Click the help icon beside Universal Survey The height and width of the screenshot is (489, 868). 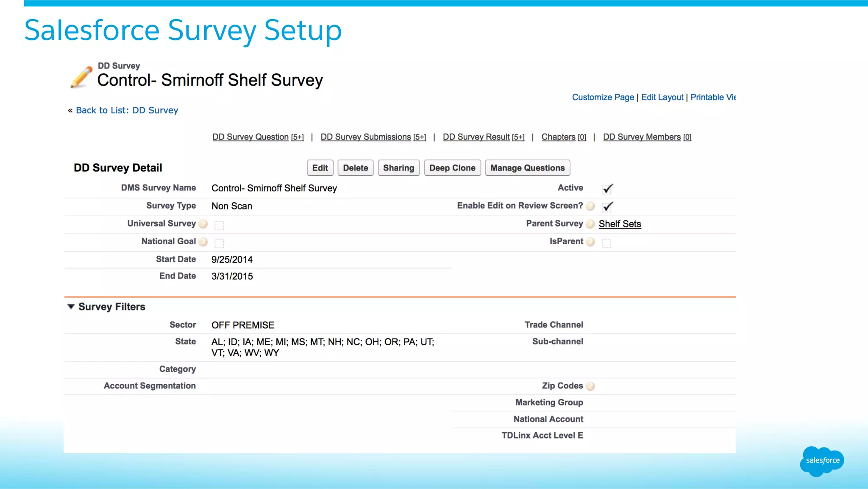point(203,224)
